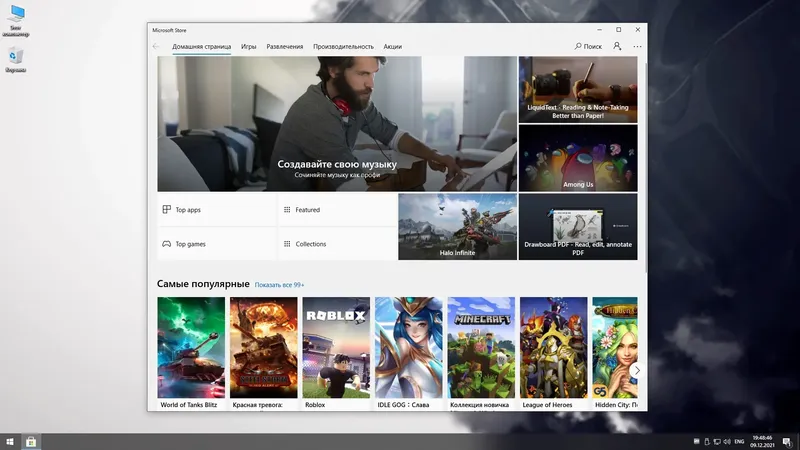Viewport: 800px width, 450px height.
Task: Select the Акции tab
Action: (x=392, y=46)
